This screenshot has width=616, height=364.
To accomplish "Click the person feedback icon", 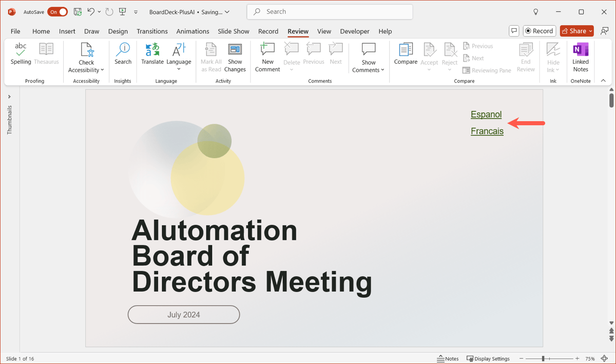I will pyautogui.click(x=604, y=31).
